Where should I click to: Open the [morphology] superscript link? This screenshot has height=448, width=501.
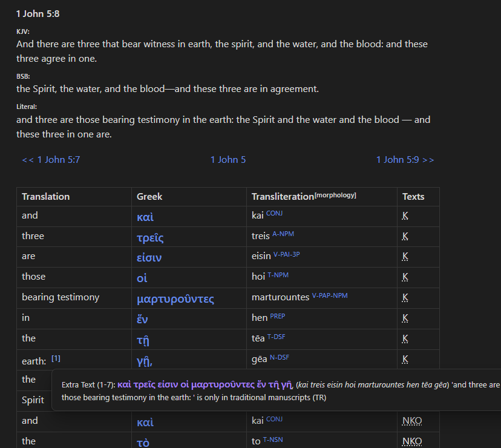[x=335, y=195]
